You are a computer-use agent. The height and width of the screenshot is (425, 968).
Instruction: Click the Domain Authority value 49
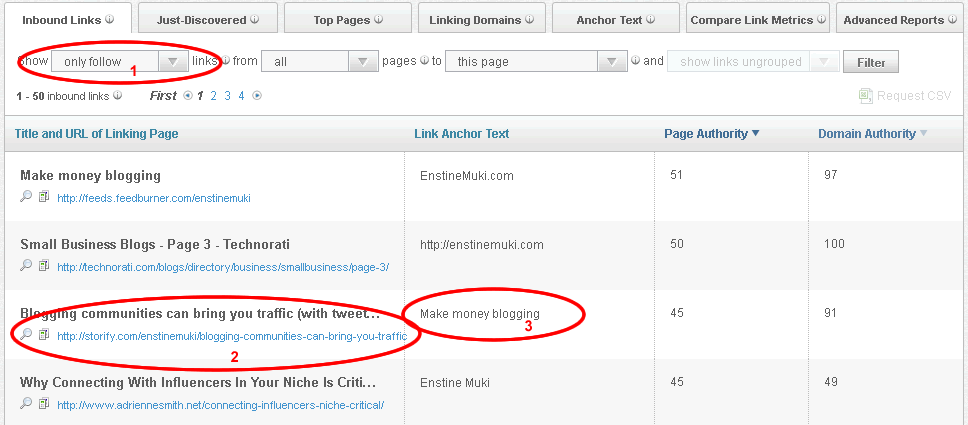point(831,382)
